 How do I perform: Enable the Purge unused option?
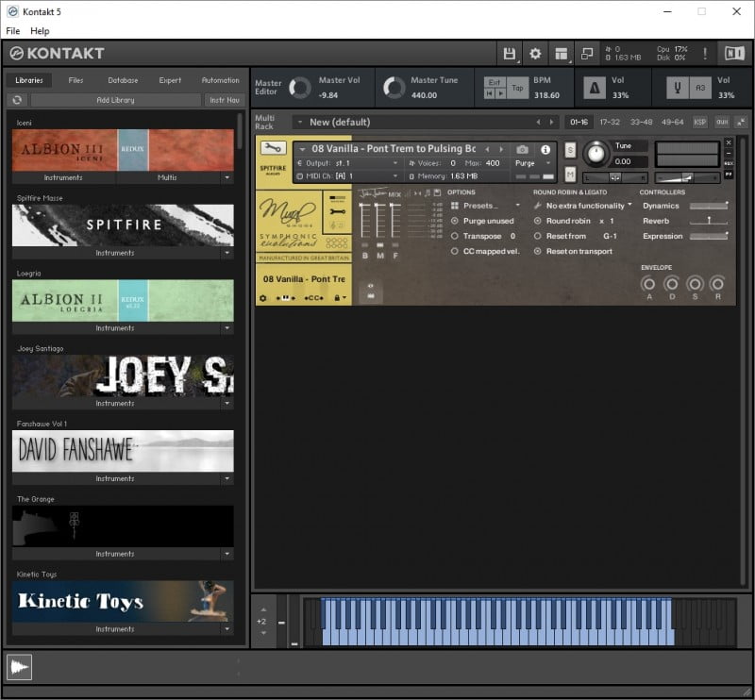[x=455, y=221]
